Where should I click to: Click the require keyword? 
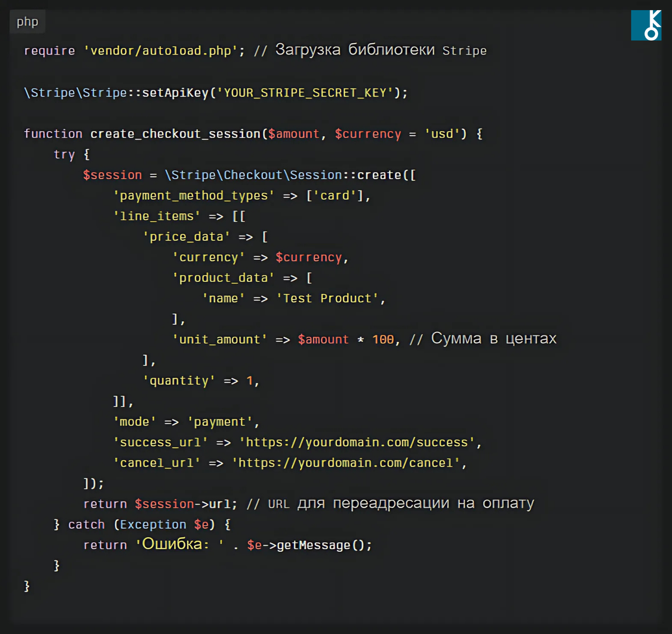(x=49, y=51)
